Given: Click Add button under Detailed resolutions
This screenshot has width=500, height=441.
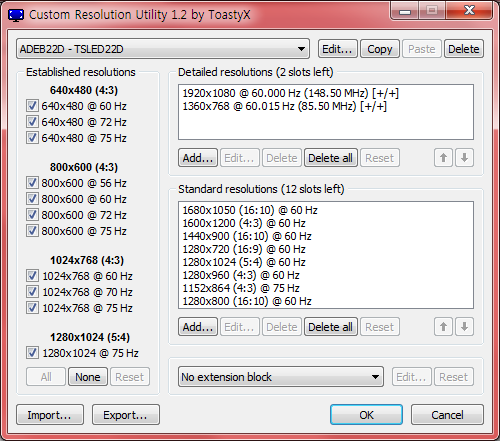Looking at the screenshot, I should click(198, 158).
